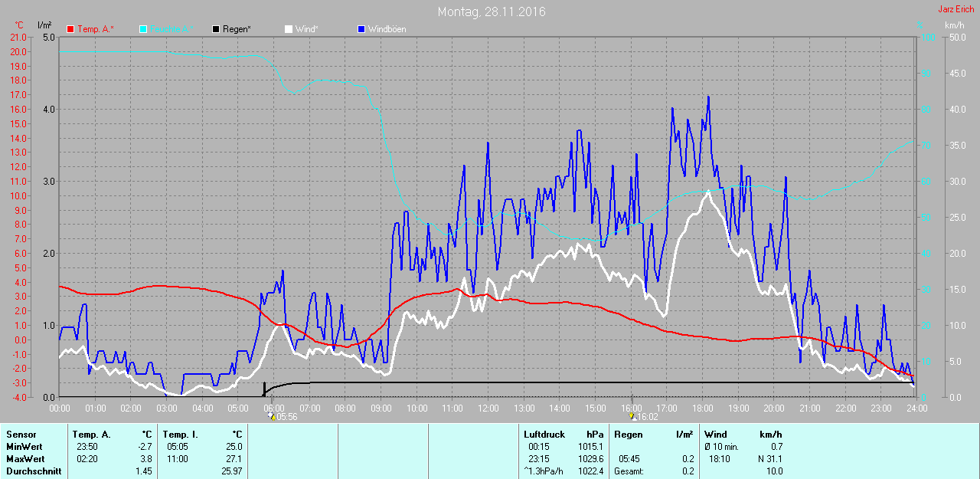This screenshot has height=479, width=980.
Task: Click the Temp. I. column header
Action: click(180, 434)
